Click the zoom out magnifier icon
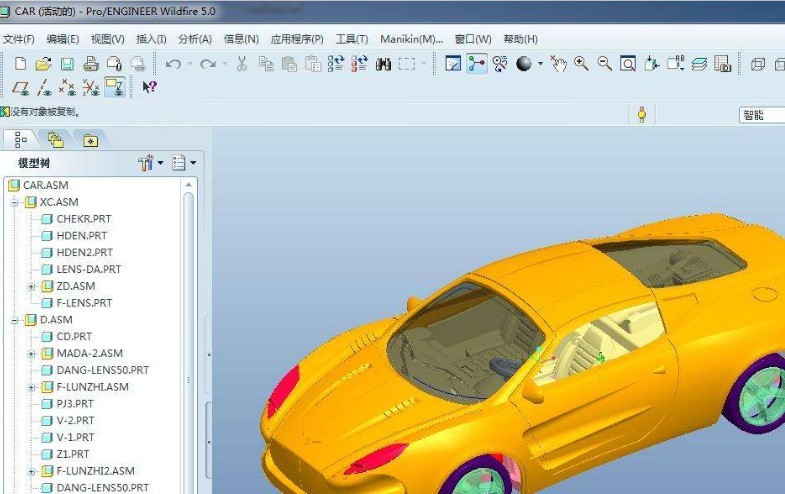Viewport: 785px width, 494px height. (x=605, y=64)
